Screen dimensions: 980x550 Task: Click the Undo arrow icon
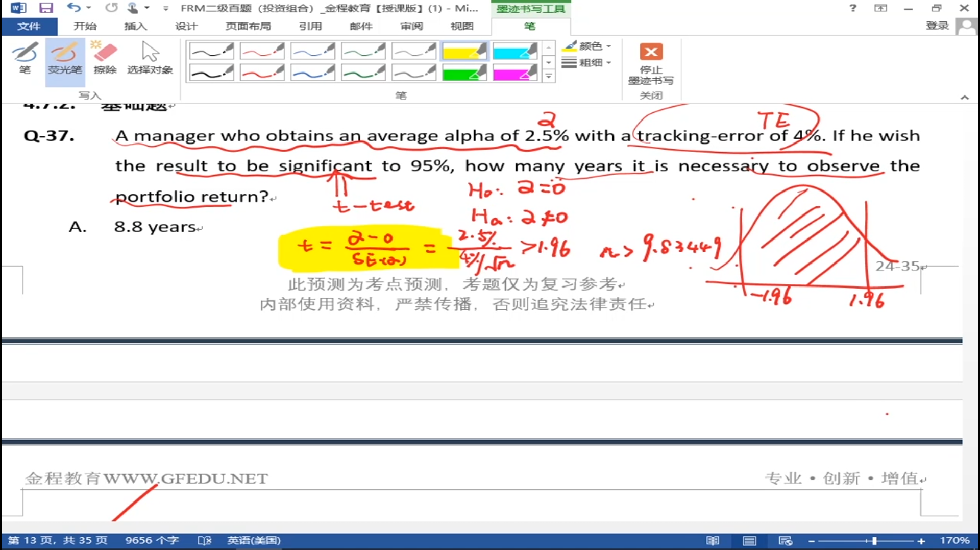pyautogui.click(x=73, y=8)
